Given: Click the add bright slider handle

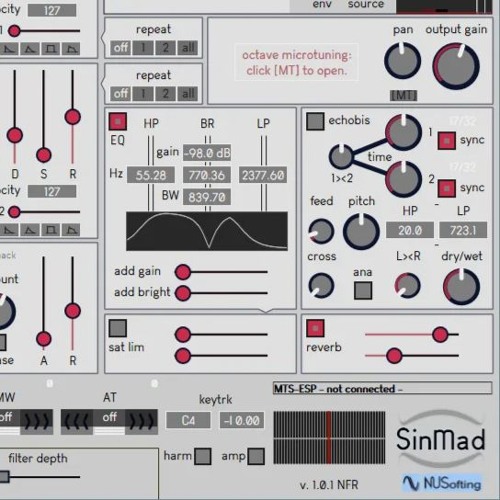Looking at the screenshot, I should tap(183, 293).
